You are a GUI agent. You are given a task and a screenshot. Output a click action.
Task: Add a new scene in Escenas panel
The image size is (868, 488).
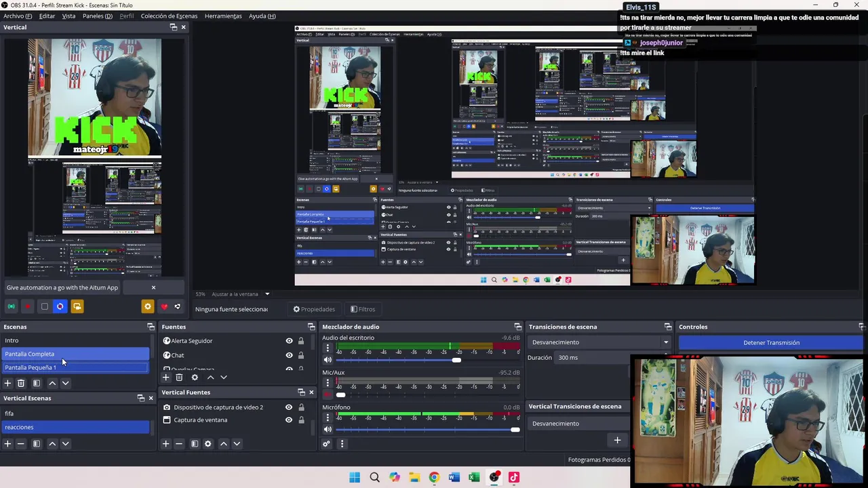click(x=7, y=383)
